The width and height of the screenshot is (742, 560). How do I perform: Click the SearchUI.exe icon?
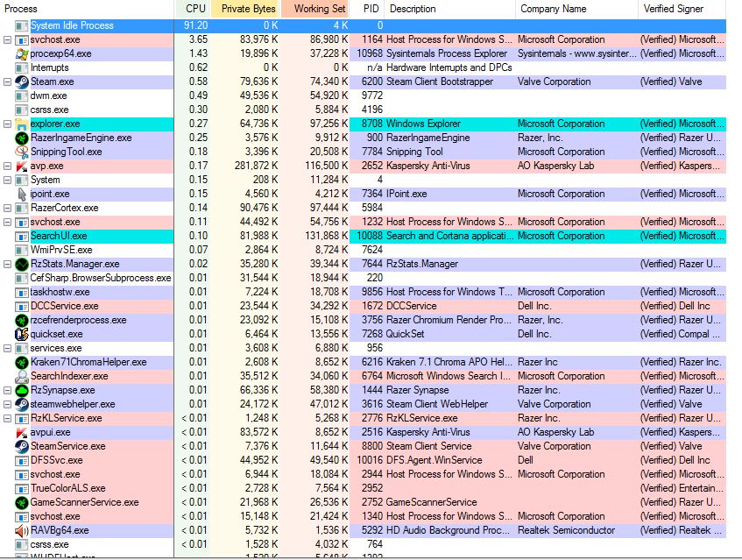pos(22,236)
